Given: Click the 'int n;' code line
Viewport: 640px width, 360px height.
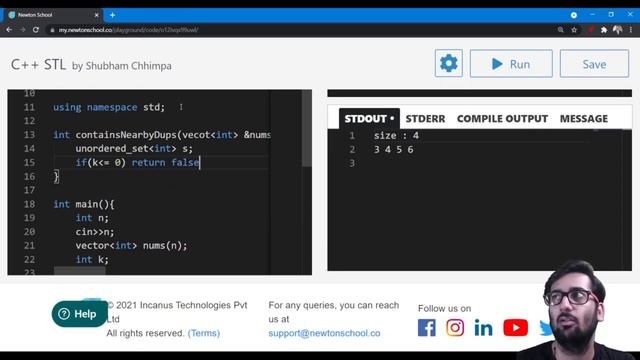Looking at the screenshot, I should [x=92, y=218].
